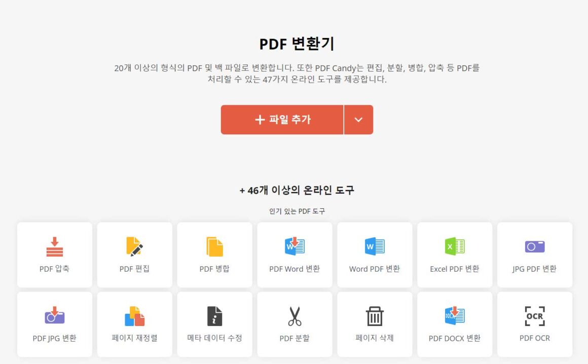Open the JPG PDF 변환 camera icon
Viewport: 588px width, 364px height.
[x=535, y=247]
